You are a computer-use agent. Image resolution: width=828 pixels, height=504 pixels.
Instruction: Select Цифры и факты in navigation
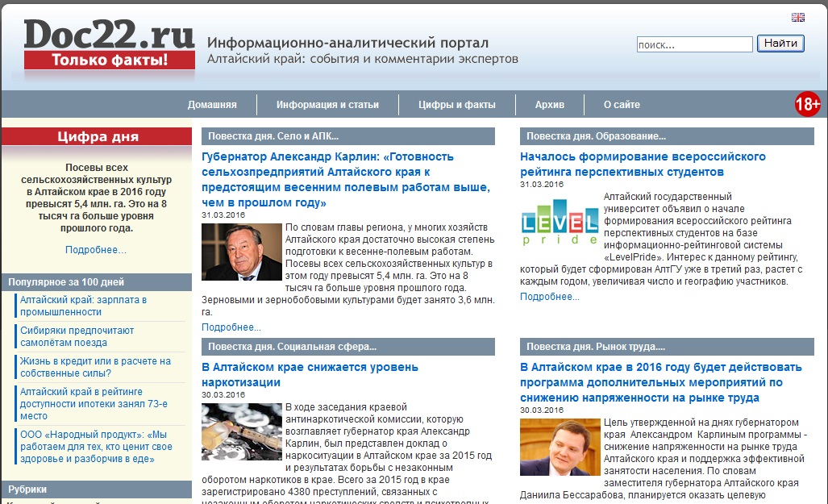457,105
